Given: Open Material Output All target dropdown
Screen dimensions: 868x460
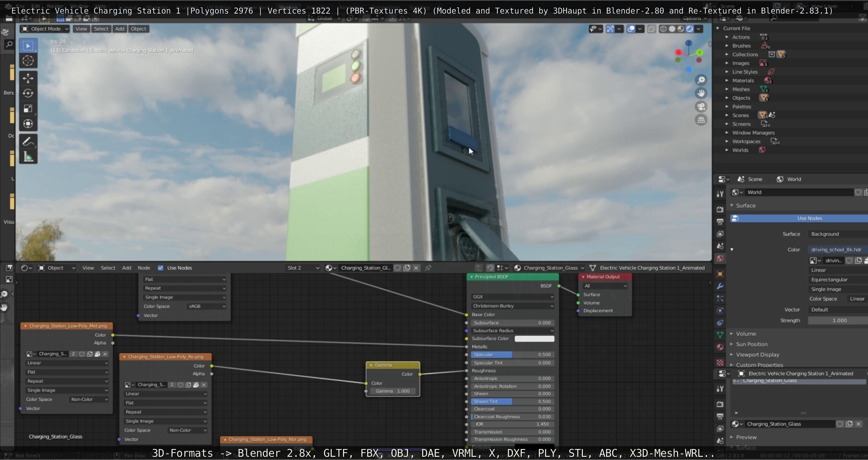Looking at the screenshot, I should (605, 286).
